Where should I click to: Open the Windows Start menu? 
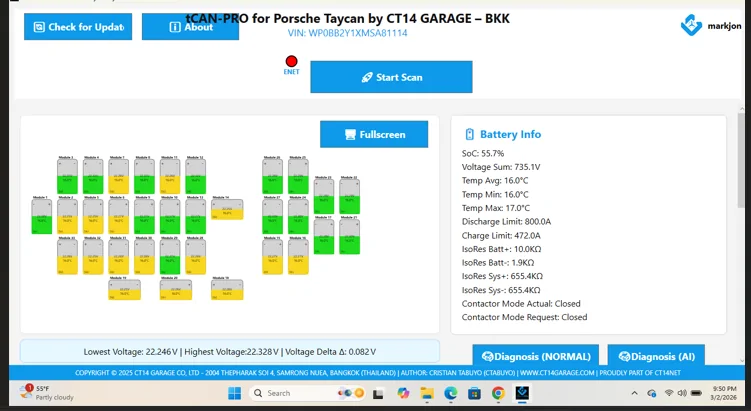(235, 393)
